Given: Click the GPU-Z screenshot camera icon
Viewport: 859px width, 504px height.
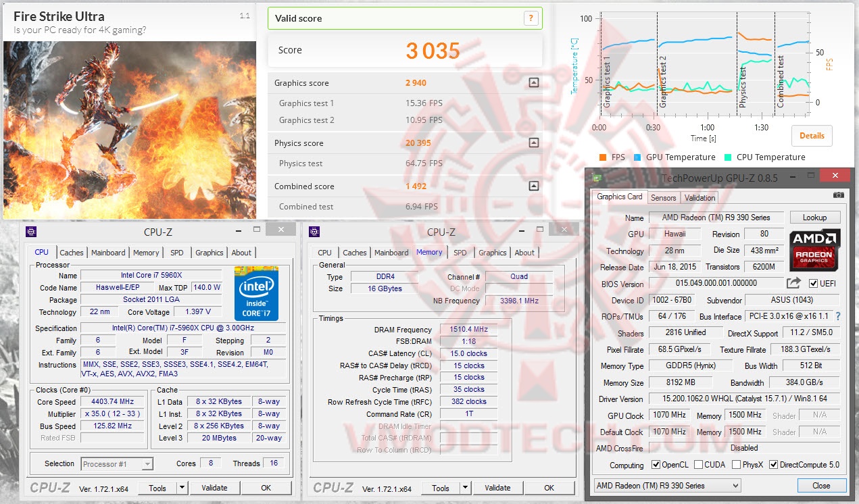Looking at the screenshot, I should 839,195.
